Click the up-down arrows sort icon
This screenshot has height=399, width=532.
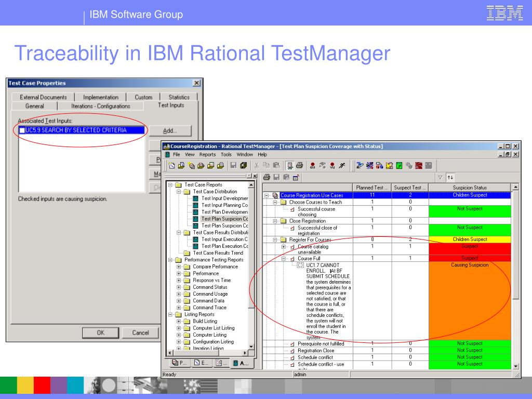coord(450,177)
